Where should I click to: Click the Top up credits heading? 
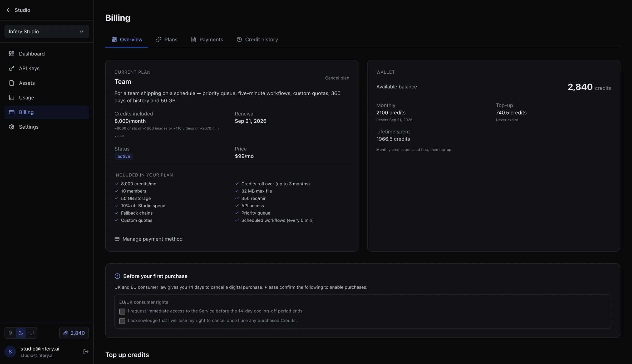pos(127,355)
